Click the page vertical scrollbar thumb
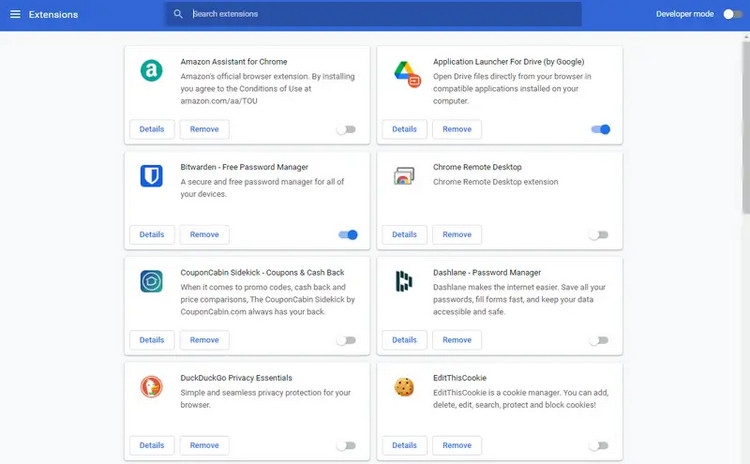750x464 pixels. (746, 127)
